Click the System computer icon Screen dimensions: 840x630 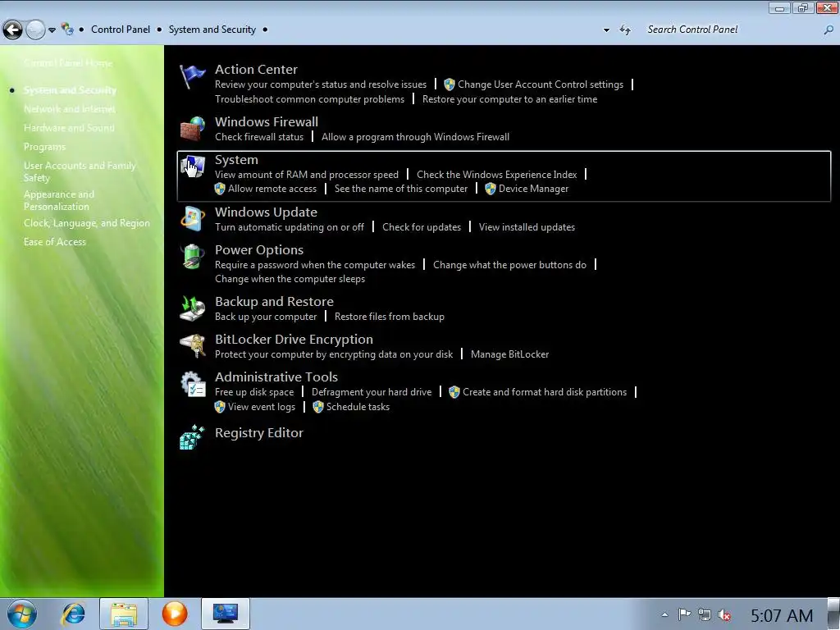(x=192, y=167)
